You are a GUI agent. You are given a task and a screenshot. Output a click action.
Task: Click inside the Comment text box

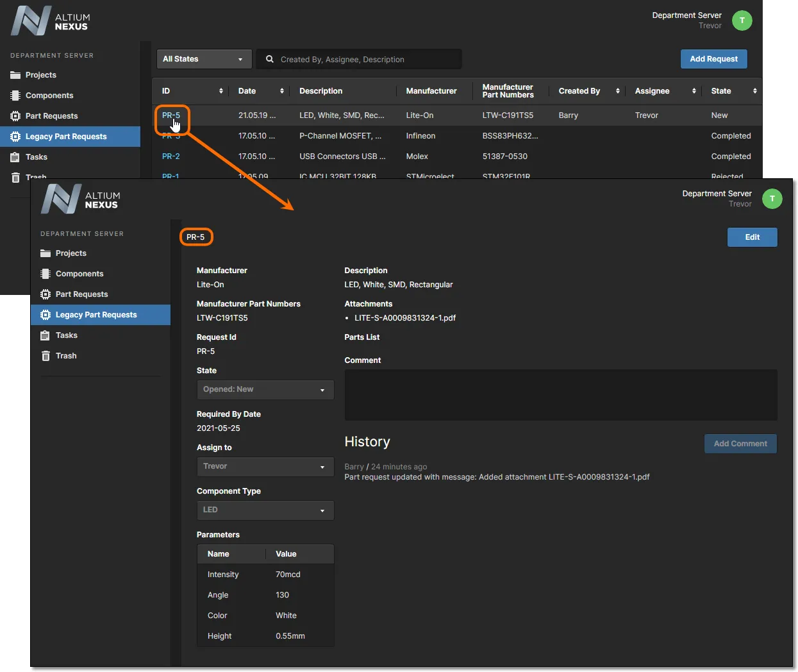point(560,395)
